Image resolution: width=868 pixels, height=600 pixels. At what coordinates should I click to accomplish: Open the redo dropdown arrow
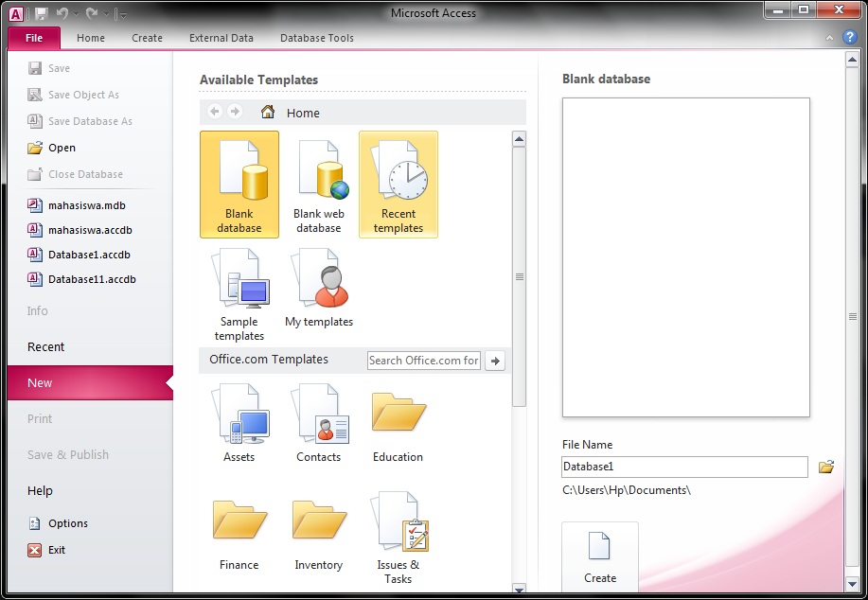click(106, 14)
